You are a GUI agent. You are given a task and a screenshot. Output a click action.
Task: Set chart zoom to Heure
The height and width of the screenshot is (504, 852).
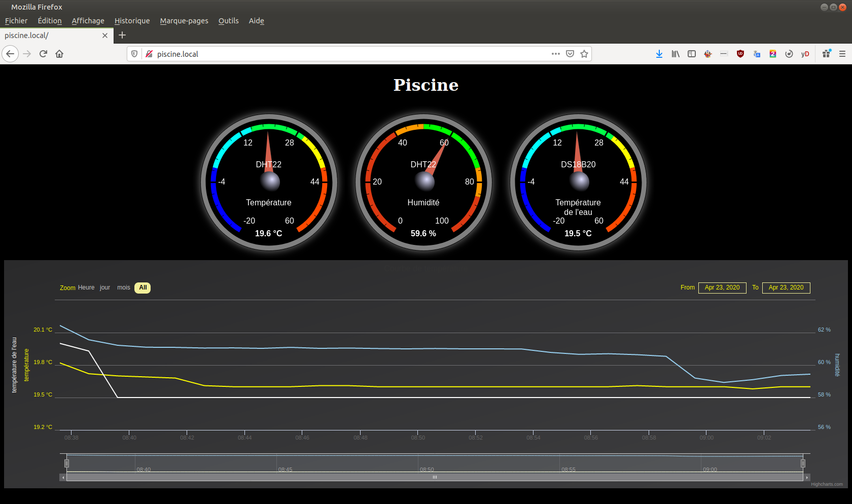[86, 287]
